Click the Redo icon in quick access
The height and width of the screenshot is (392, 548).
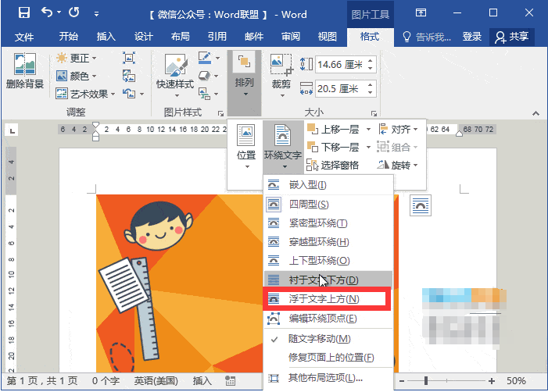73,12
